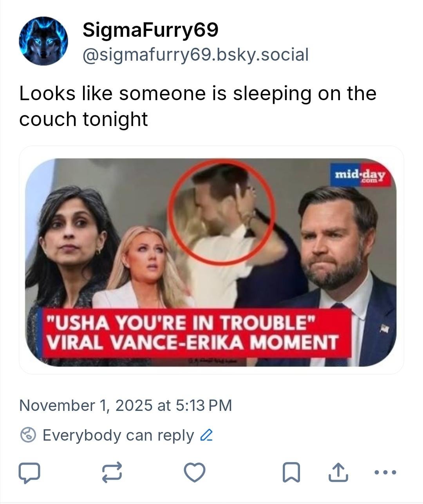The image size is (423, 504).
Task: Tap the share arrow icon
Action: (x=337, y=472)
